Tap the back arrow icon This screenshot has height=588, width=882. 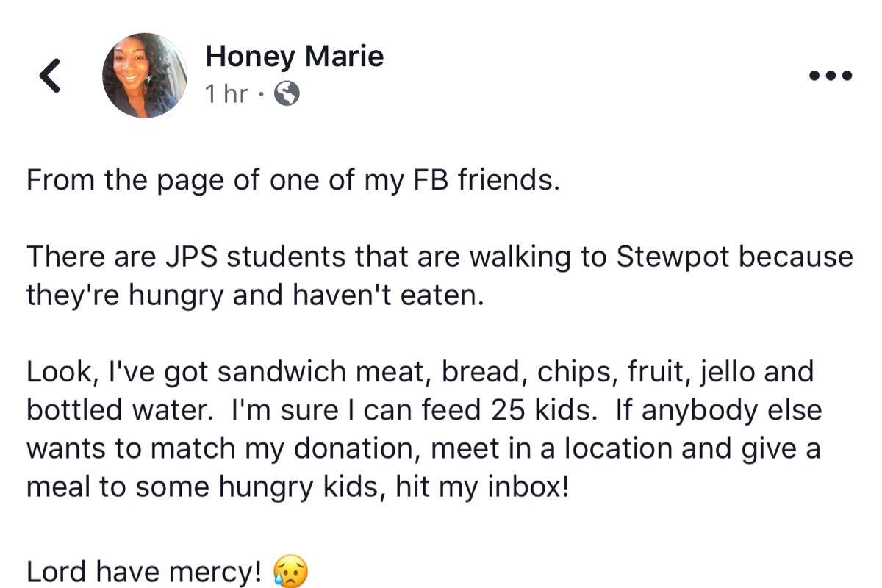[x=50, y=76]
